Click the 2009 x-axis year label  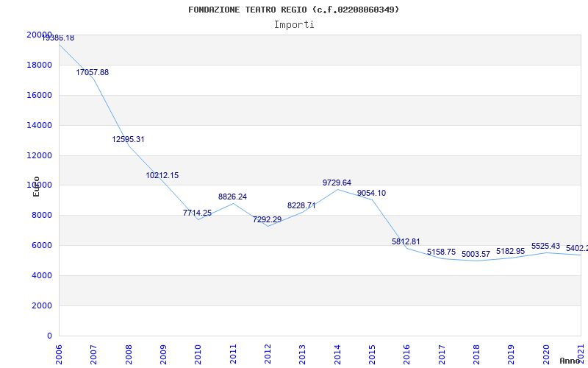(x=163, y=355)
